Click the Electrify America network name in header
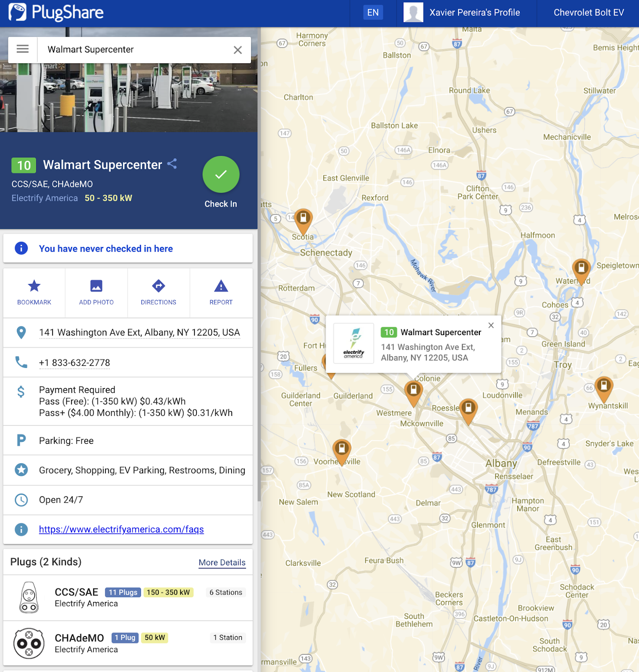This screenshot has height=672, width=639. [x=45, y=198]
